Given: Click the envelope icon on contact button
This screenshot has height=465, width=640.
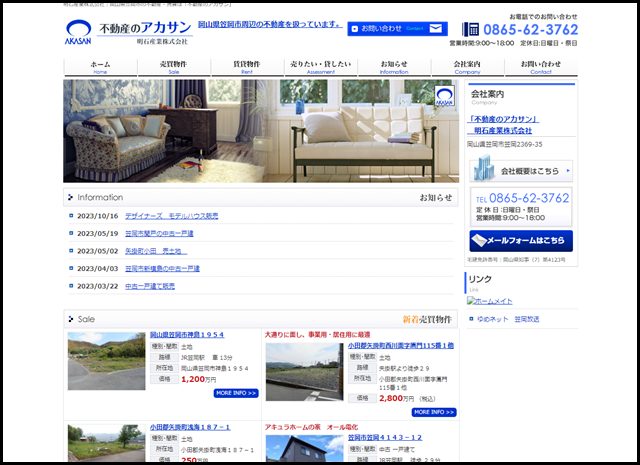Looking at the screenshot, I should tap(436, 29).
